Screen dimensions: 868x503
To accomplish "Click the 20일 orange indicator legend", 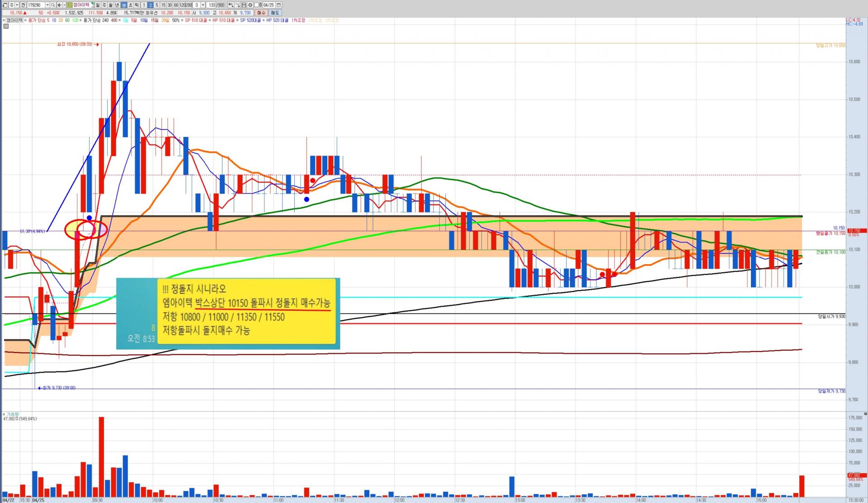I will tap(165, 20).
